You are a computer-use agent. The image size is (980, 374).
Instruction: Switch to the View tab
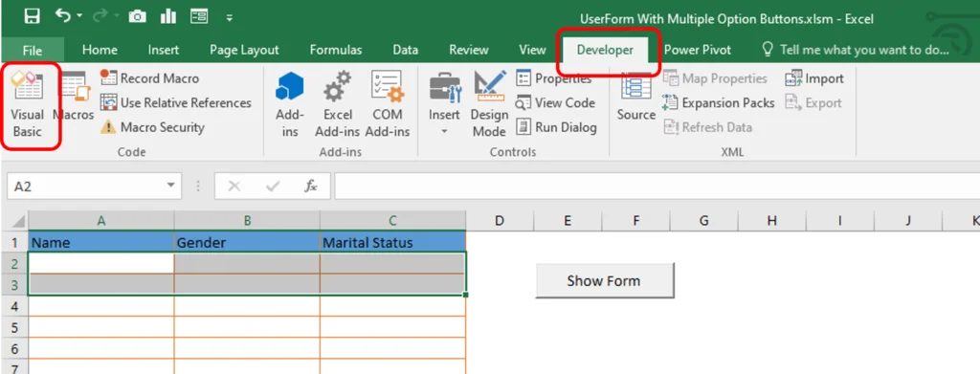pos(532,50)
